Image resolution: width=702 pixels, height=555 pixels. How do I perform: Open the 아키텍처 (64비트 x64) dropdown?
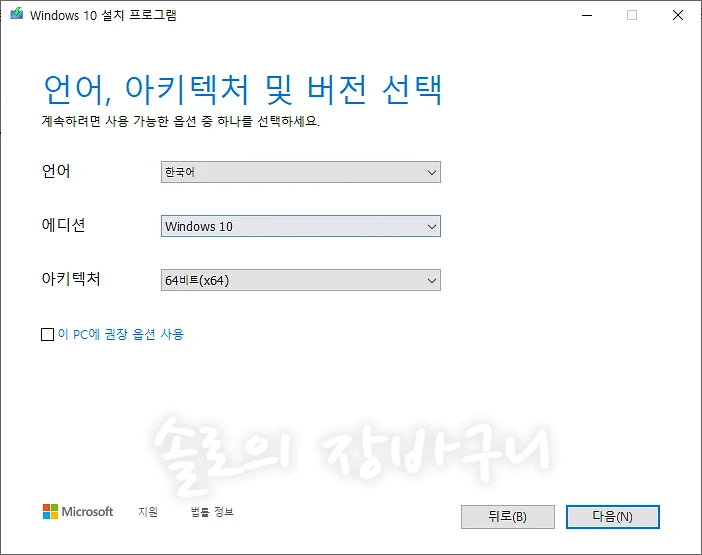[301, 280]
